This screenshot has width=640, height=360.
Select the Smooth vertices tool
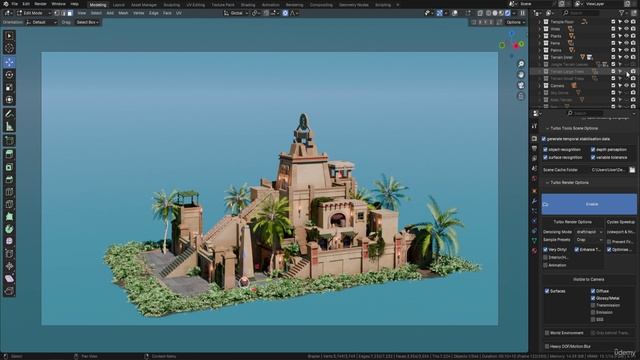click(9, 241)
